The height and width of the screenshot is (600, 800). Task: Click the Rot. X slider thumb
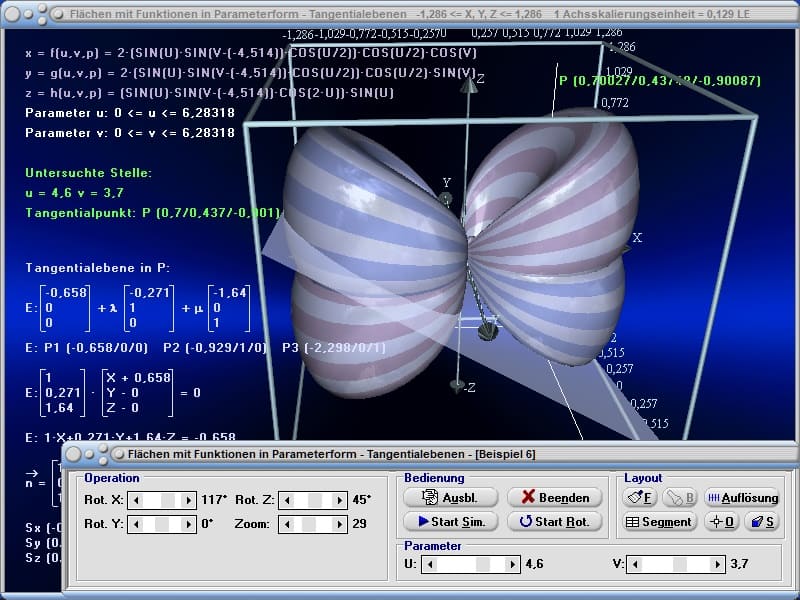pyautogui.click(x=168, y=500)
